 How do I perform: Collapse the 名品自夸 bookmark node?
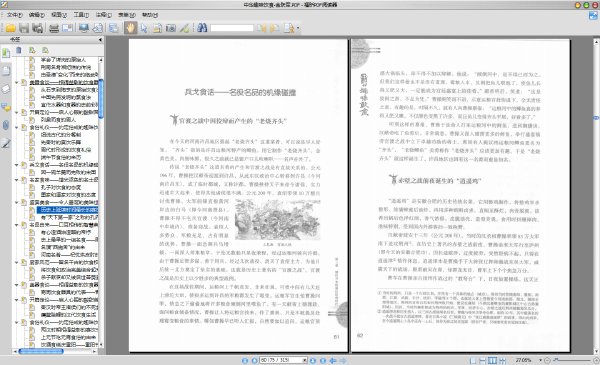tap(17, 225)
